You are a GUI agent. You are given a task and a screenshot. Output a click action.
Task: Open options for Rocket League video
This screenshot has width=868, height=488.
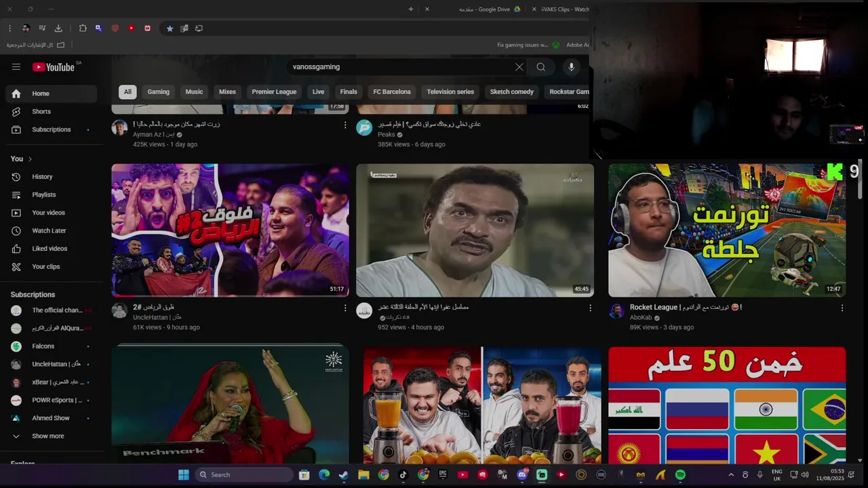[x=842, y=308]
